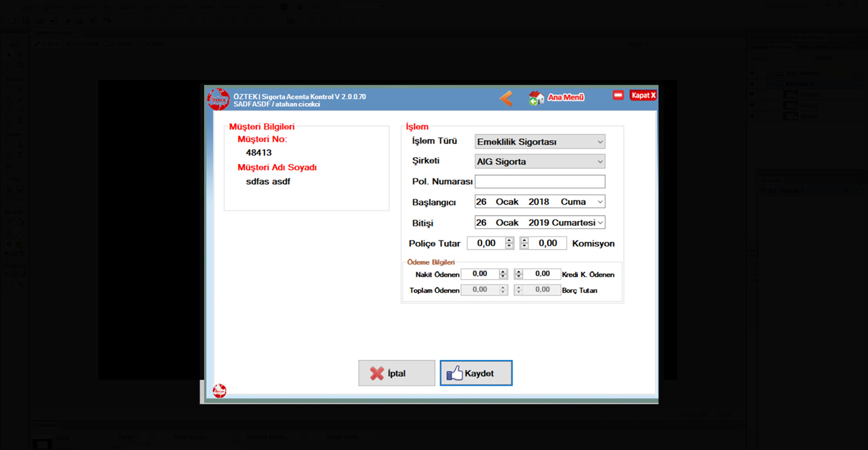Click the Kaydet save button

coord(476,373)
